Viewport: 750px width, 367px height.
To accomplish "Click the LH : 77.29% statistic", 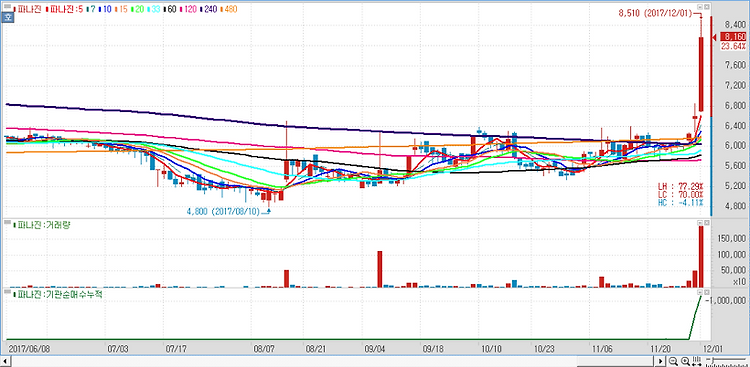I will click(x=681, y=186).
